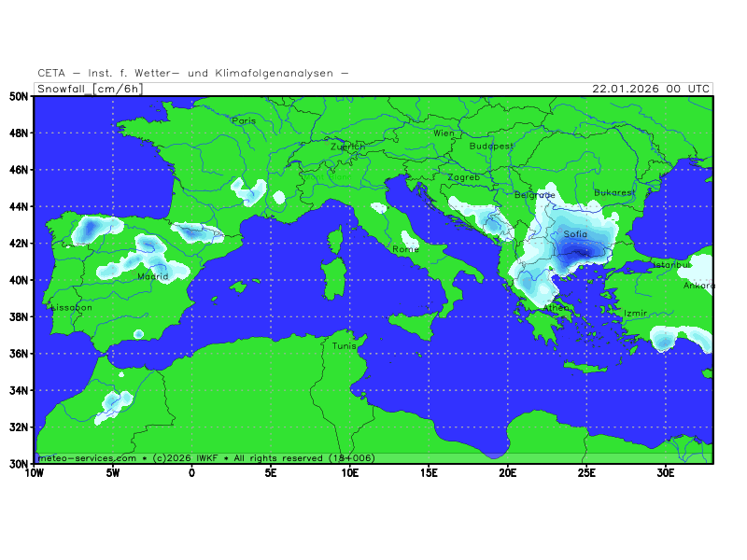Screen dimensions: 747x560
Task: Select the Rome city label
Action: coord(405,249)
